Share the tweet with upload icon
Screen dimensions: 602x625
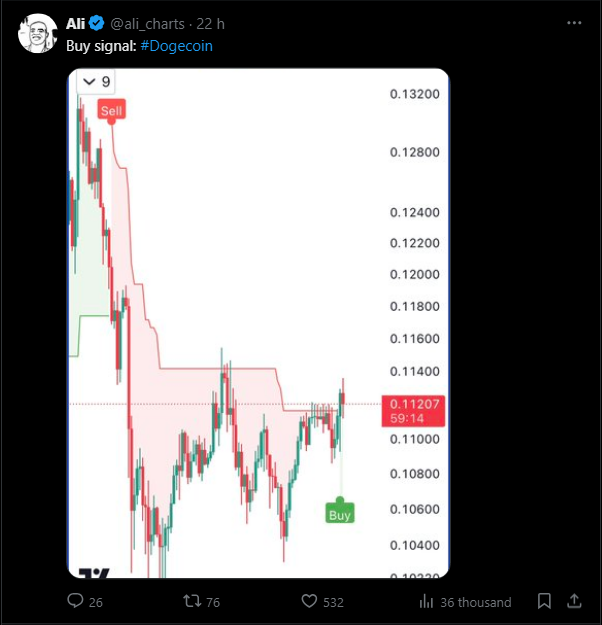(x=574, y=601)
